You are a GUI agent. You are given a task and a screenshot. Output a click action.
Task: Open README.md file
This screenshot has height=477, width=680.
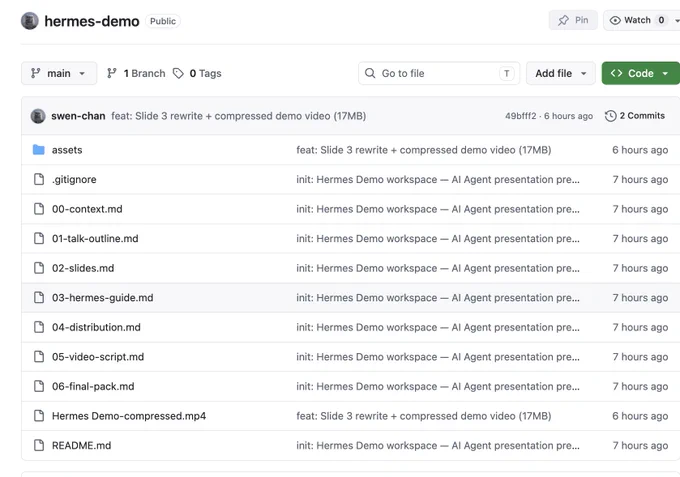click(x=82, y=445)
